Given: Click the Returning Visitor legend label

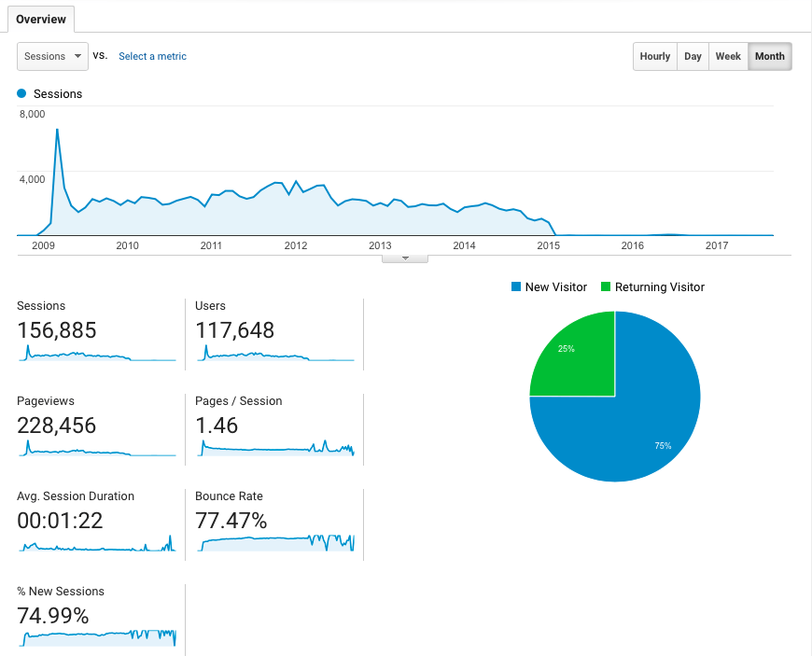Looking at the screenshot, I should coord(660,286).
